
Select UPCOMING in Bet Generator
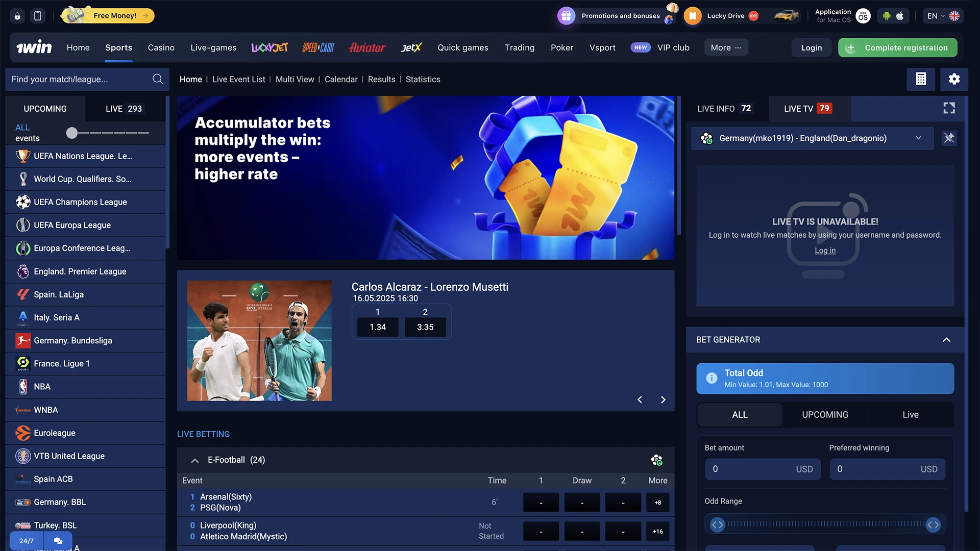[x=825, y=415]
